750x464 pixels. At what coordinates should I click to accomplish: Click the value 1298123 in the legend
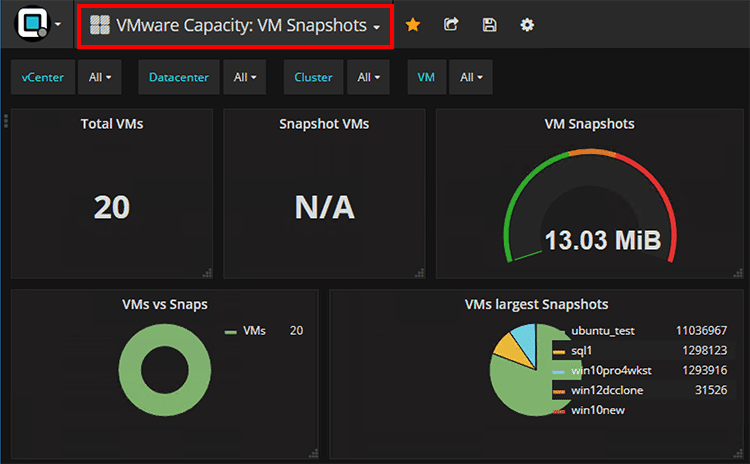[x=705, y=351]
